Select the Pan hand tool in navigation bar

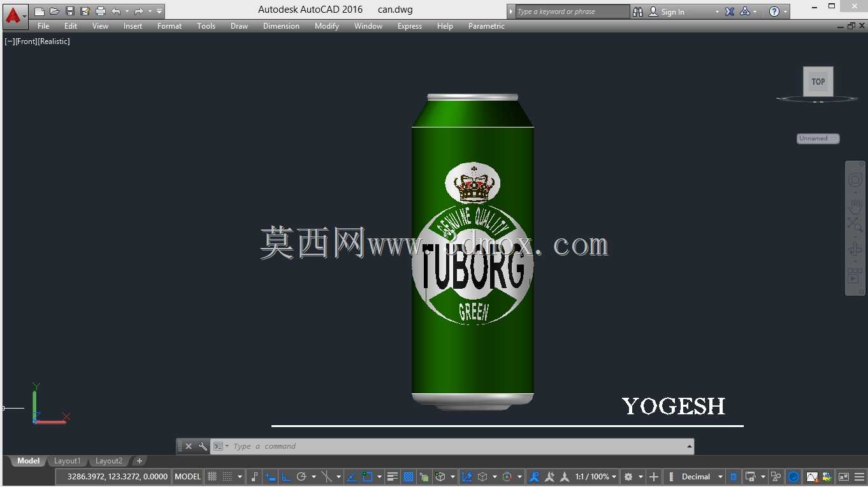point(855,207)
